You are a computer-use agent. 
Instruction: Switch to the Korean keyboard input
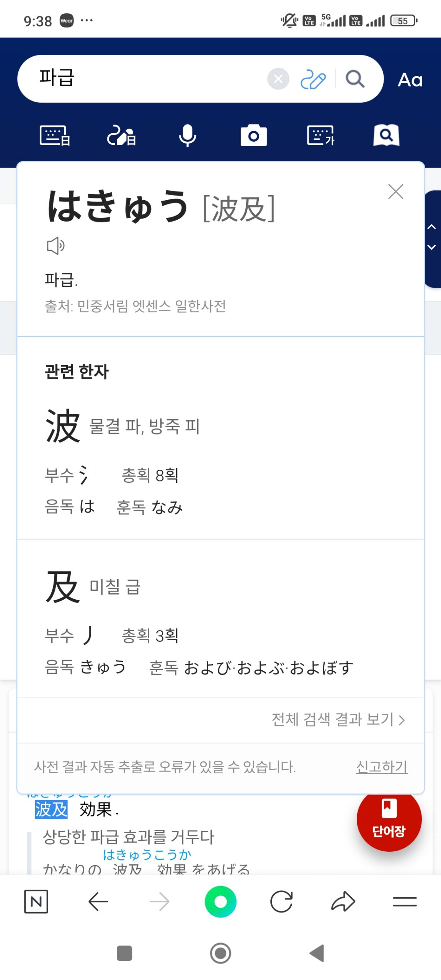tap(320, 136)
